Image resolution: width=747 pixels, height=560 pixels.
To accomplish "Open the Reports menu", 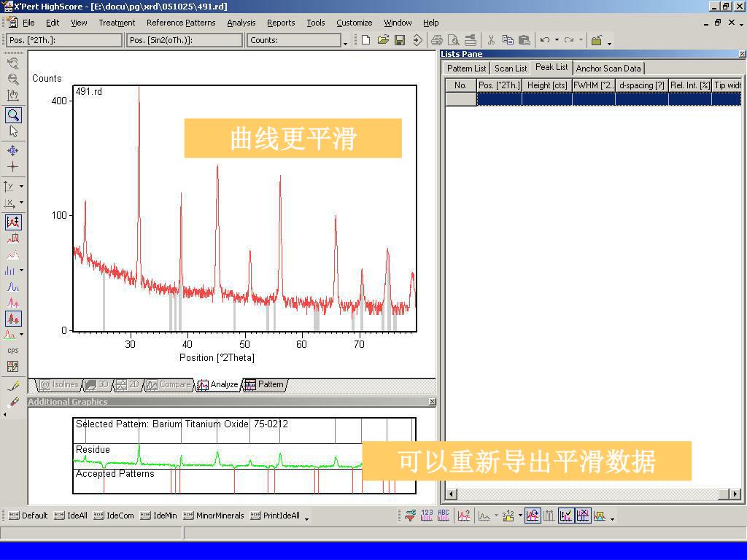I will tap(281, 23).
